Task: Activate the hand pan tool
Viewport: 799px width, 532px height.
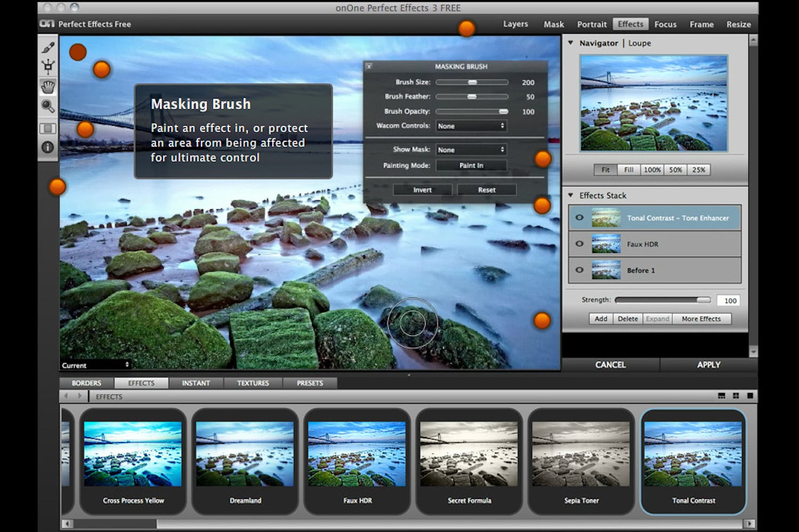Action: click(48, 87)
